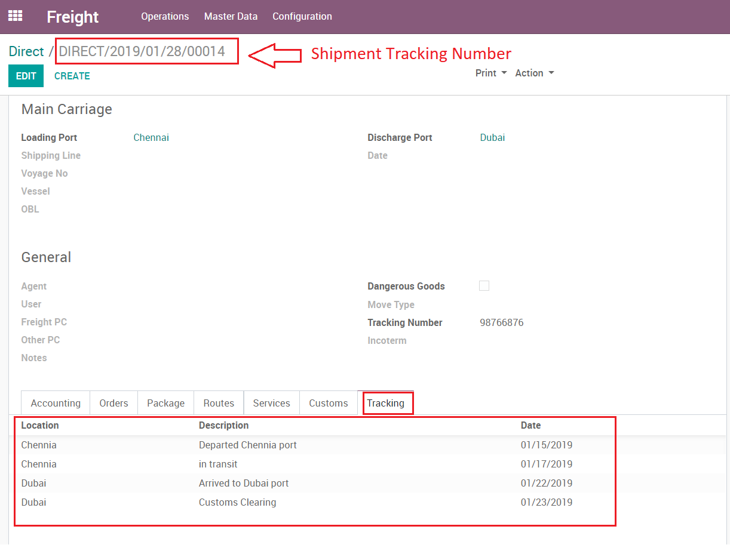Select the Customs Clearing tracking row
Screen dimensions: 730x560
[x=237, y=502]
